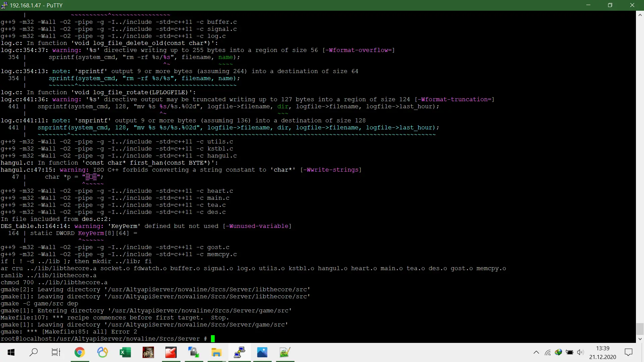This screenshot has height=362, width=644.
Task: Open WinSCP padlock icon in taskbar
Action: click(194, 352)
